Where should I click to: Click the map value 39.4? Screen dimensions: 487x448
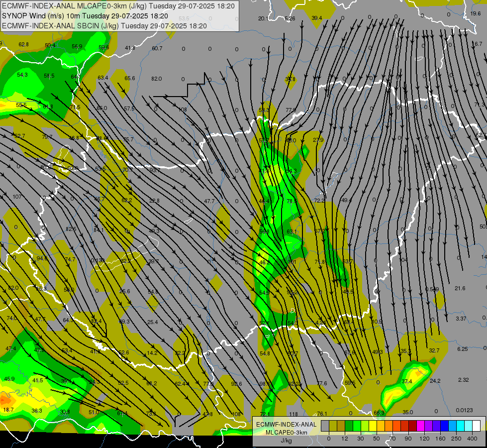[317, 18]
